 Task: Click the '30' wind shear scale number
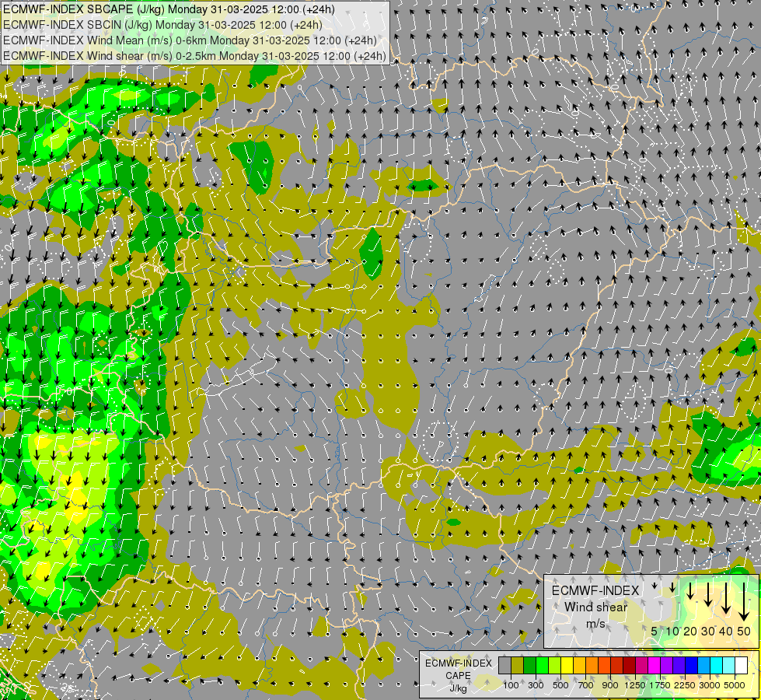tap(708, 631)
